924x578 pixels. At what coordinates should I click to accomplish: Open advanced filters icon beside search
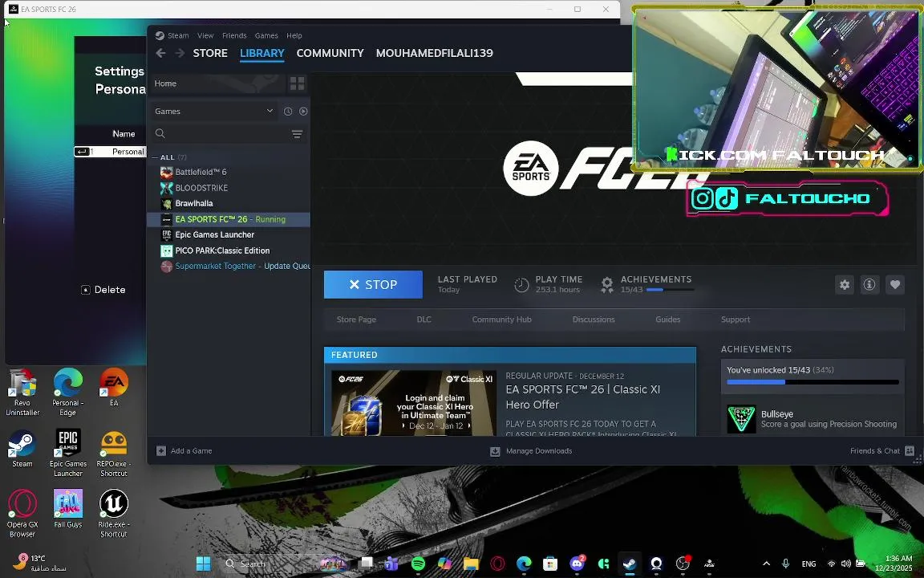tap(297, 134)
